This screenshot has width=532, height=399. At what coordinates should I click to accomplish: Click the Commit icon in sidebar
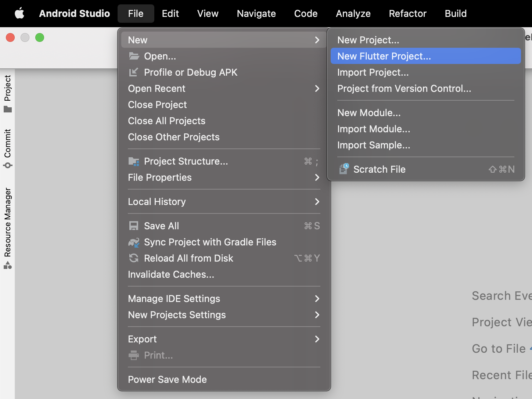[x=8, y=165]
